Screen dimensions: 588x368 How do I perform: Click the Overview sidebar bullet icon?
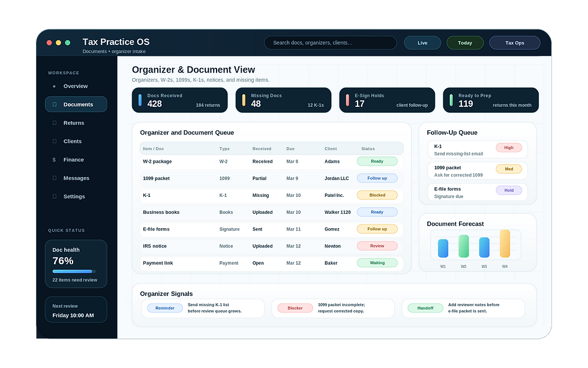pos(55,86)
